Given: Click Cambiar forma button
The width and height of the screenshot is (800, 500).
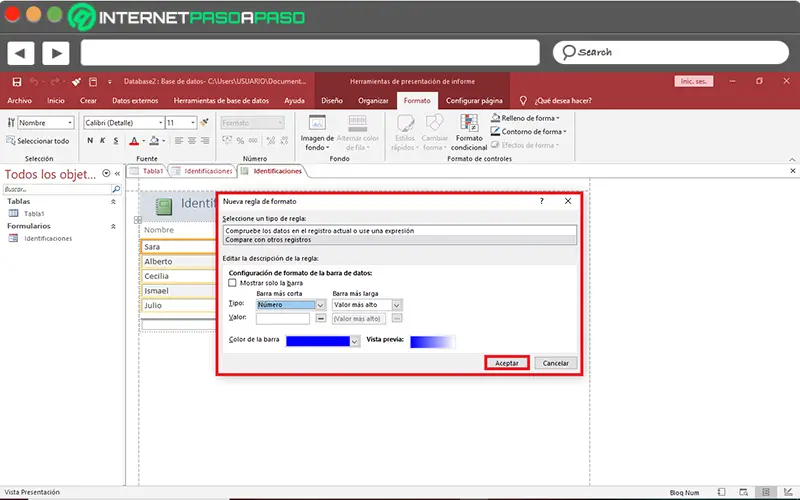Looking at the screenshot, I should (434, 133).
